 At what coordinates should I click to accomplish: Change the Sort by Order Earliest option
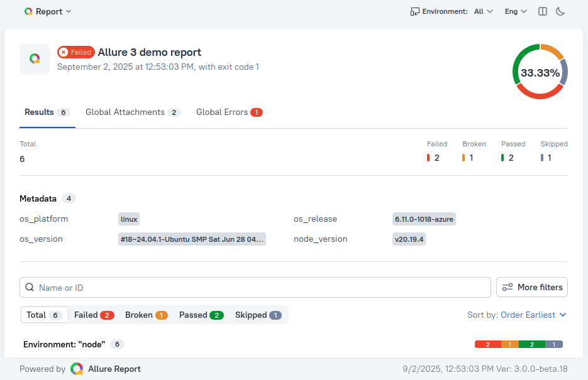click(x=533, y=315)
